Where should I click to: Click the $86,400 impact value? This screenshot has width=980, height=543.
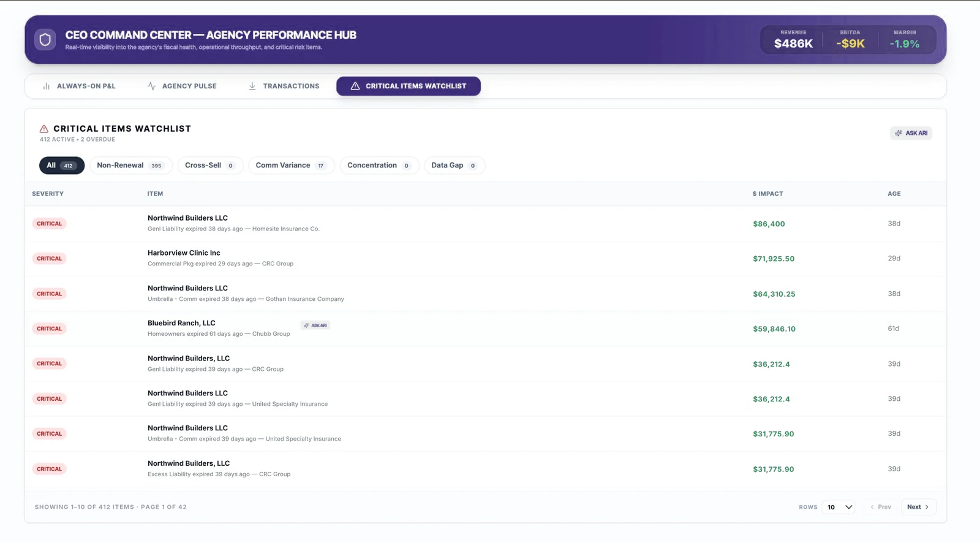pos(769,224)
